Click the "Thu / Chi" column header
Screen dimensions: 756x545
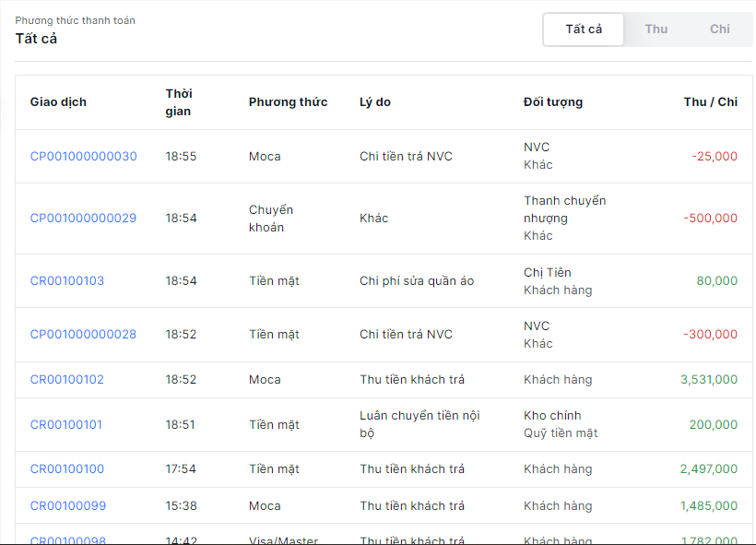coord(710,102)
